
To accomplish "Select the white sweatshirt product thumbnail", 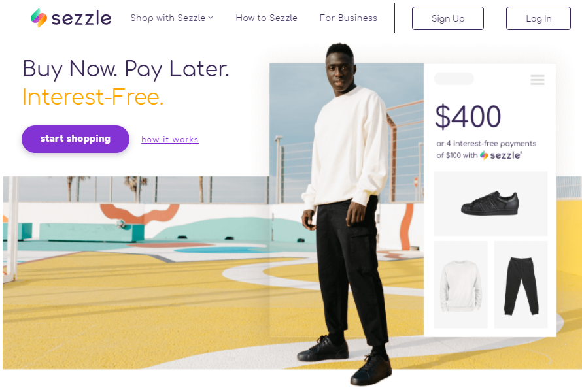I will [x=460, y=284].
